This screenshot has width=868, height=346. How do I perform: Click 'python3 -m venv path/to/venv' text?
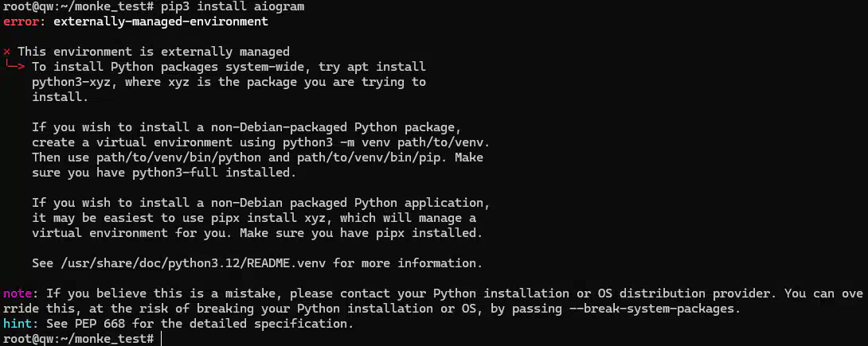coord(386,142)
